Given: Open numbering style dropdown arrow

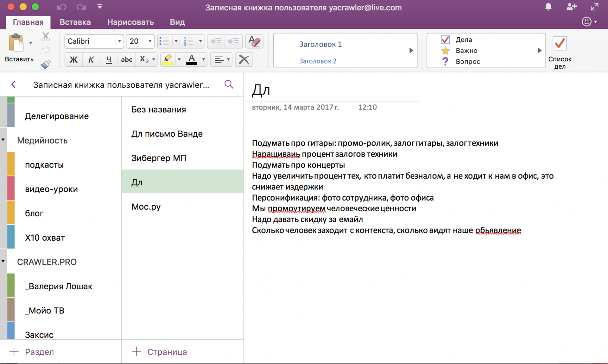Looking at the screenshot, I should point(200,41).
